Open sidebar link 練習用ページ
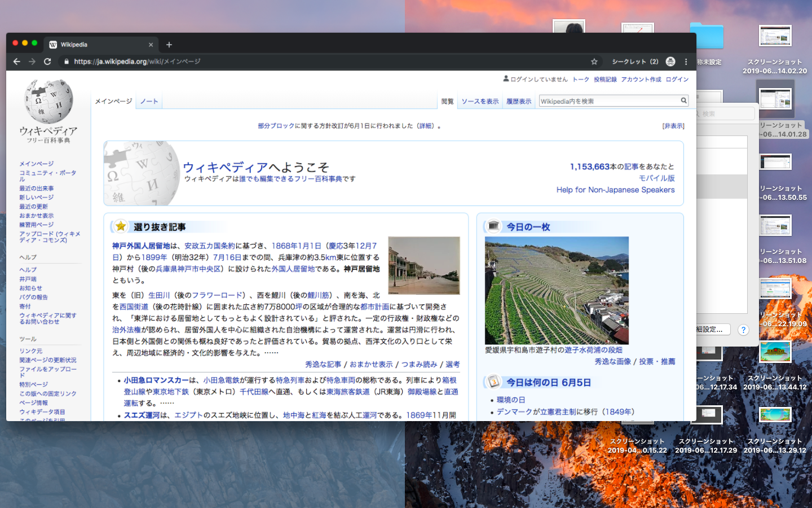Screen dimensions: 812x508 (37, 225)
